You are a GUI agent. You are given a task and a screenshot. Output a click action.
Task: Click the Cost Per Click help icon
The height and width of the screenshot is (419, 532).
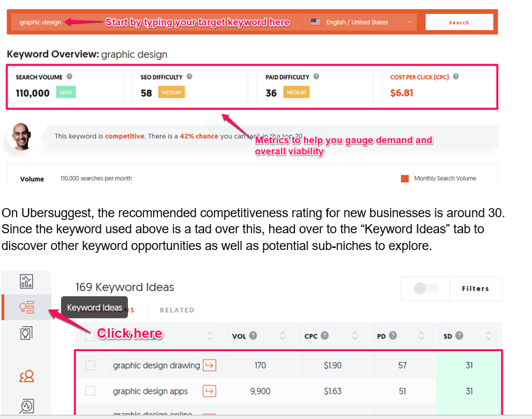[x=456, y=77]
